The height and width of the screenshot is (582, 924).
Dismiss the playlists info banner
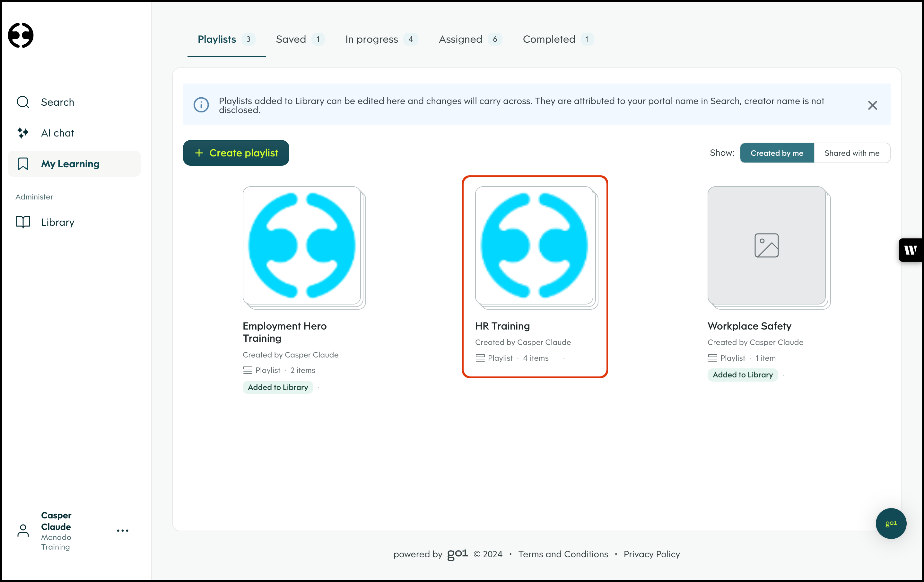pos(873,105)
